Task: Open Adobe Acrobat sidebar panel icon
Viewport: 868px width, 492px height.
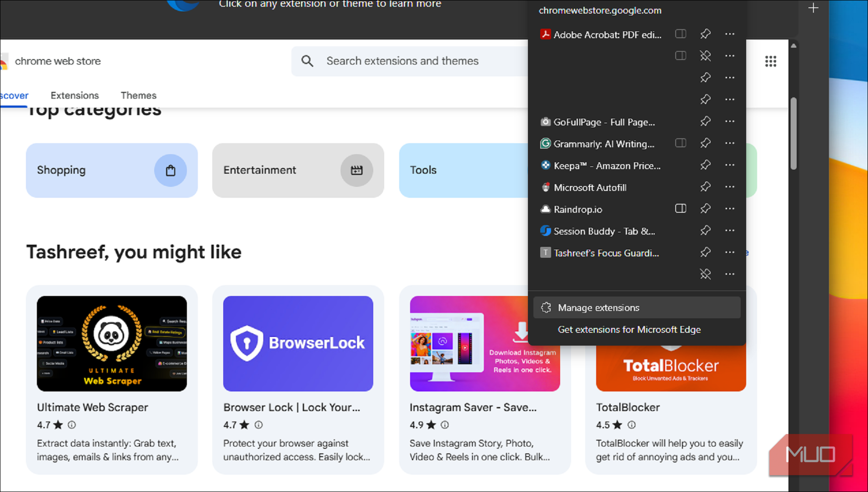Action: click(x=681, y=34)
